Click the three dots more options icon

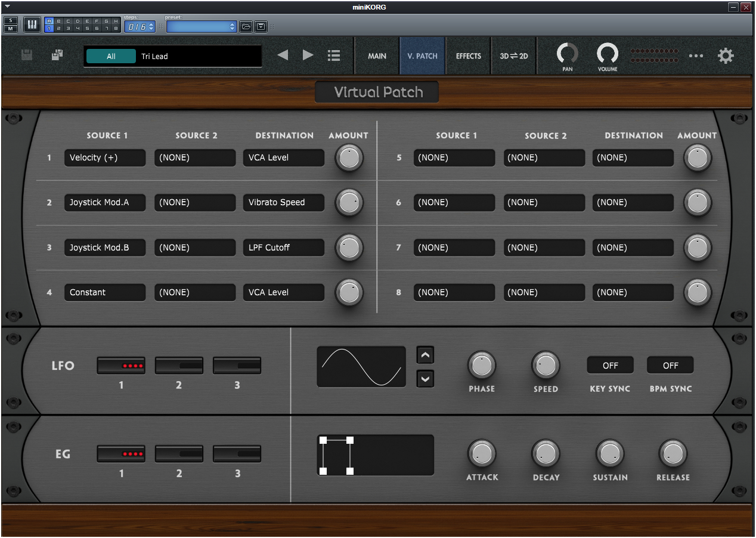tap(696, 56)
